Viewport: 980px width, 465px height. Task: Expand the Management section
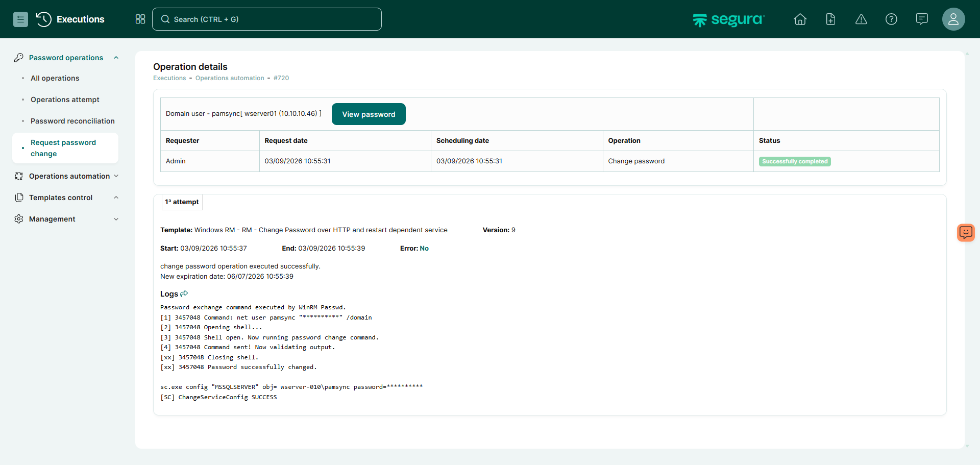(x=116, y=219)
